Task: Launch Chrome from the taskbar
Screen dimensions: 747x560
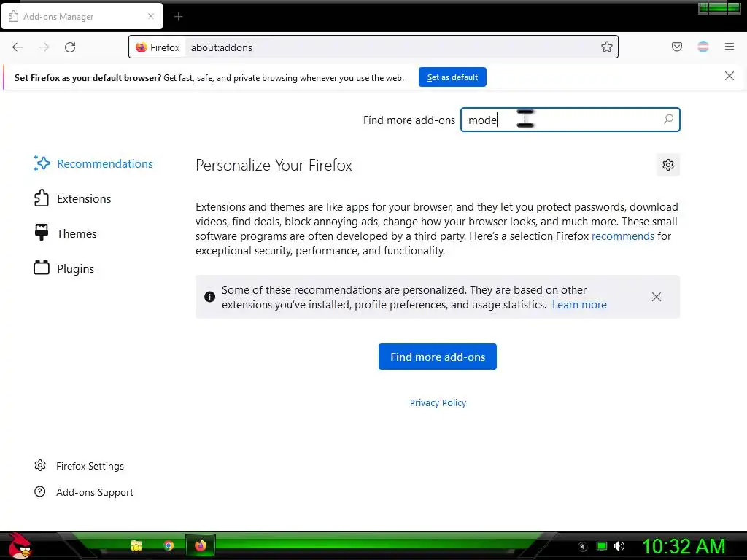Action: coord(169,545)
